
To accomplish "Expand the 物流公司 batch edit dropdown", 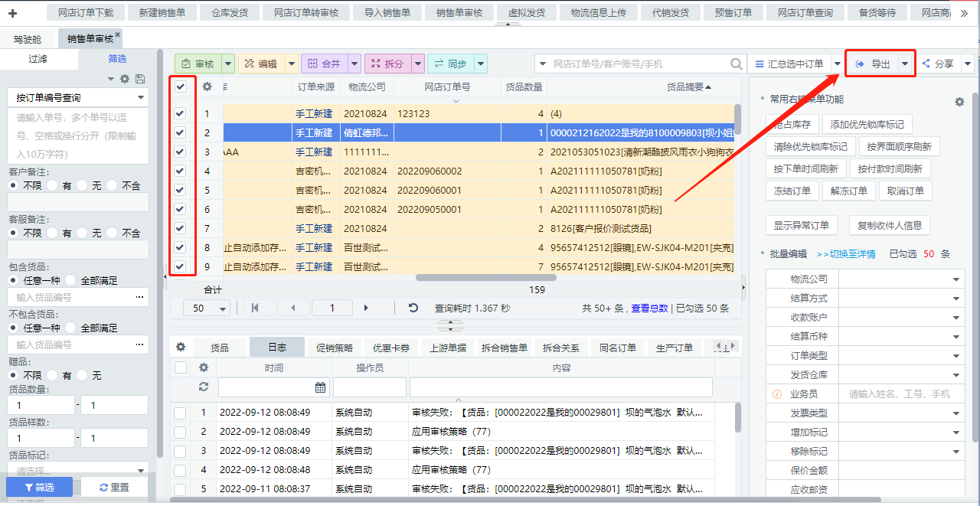I will [956, 279].
